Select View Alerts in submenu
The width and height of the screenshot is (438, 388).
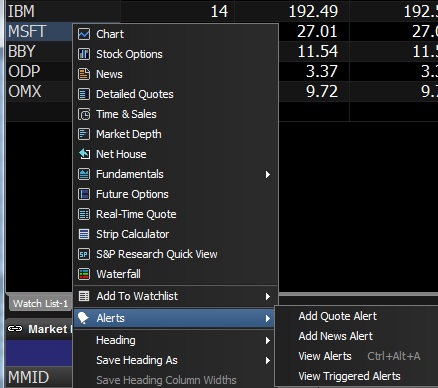pos(356,356)
